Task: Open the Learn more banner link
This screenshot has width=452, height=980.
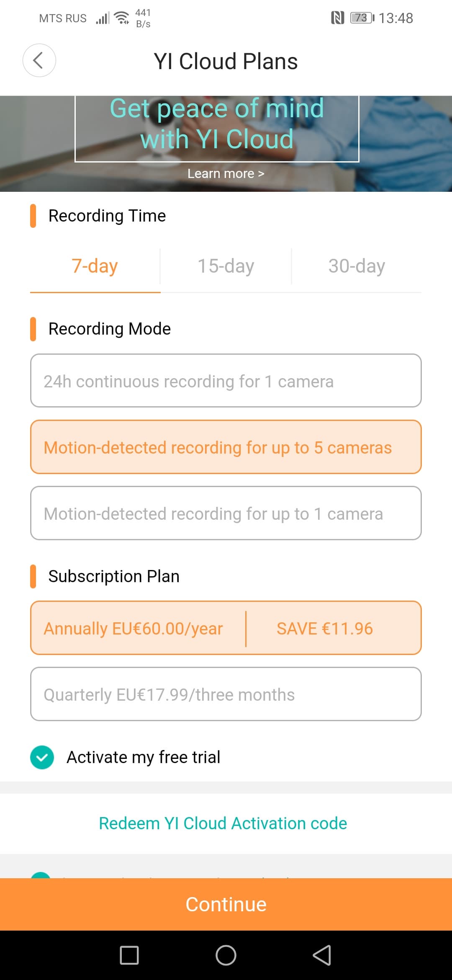Action: click(226, 173)
